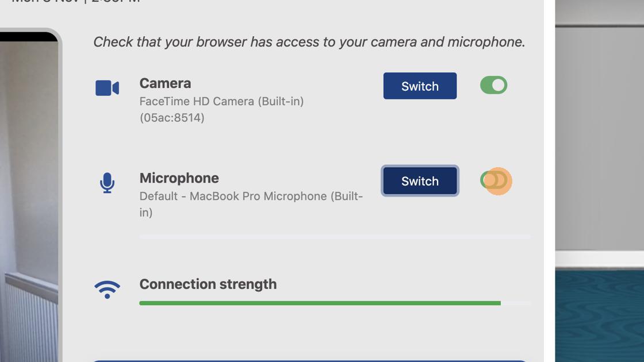This screenshot has height=362, width=644.
Task: Click the Wi-Fi connection strength icon
Action: [x=107, y=289]
